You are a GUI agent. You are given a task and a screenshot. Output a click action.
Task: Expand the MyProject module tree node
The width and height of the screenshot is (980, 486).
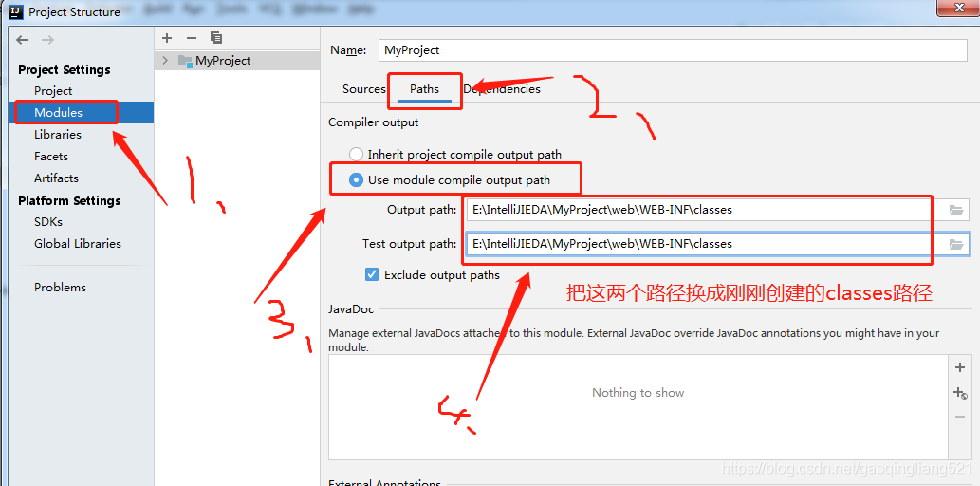(x=165, y=61)
